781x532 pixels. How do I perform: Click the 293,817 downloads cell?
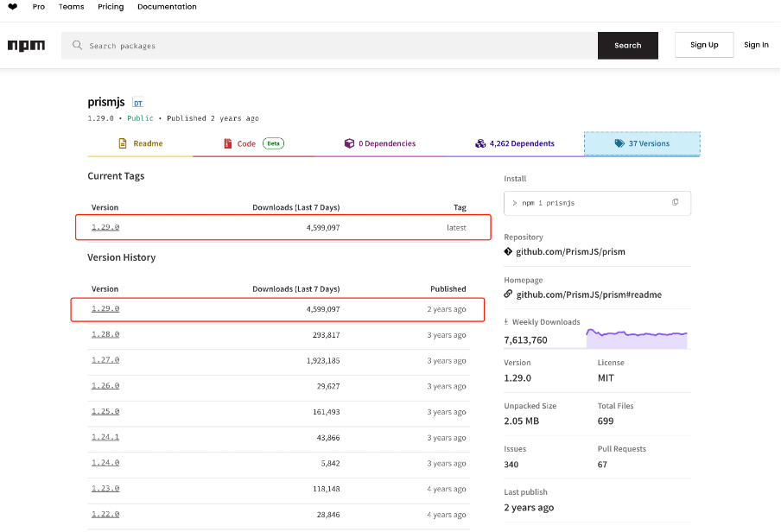tap(327, 335)
